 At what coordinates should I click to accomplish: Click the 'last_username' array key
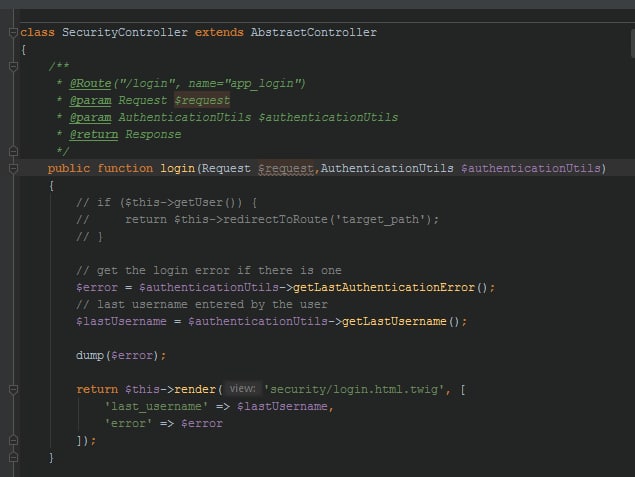[x=156, y=407]
